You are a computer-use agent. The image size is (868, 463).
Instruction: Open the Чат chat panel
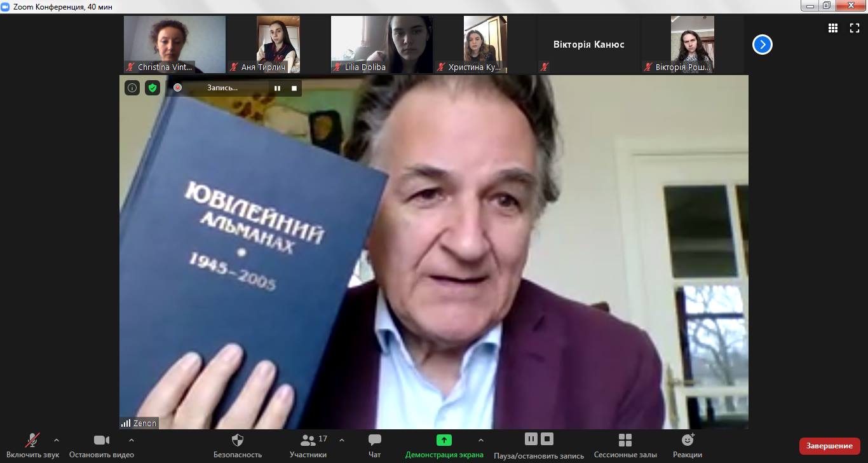coord(375,445)
